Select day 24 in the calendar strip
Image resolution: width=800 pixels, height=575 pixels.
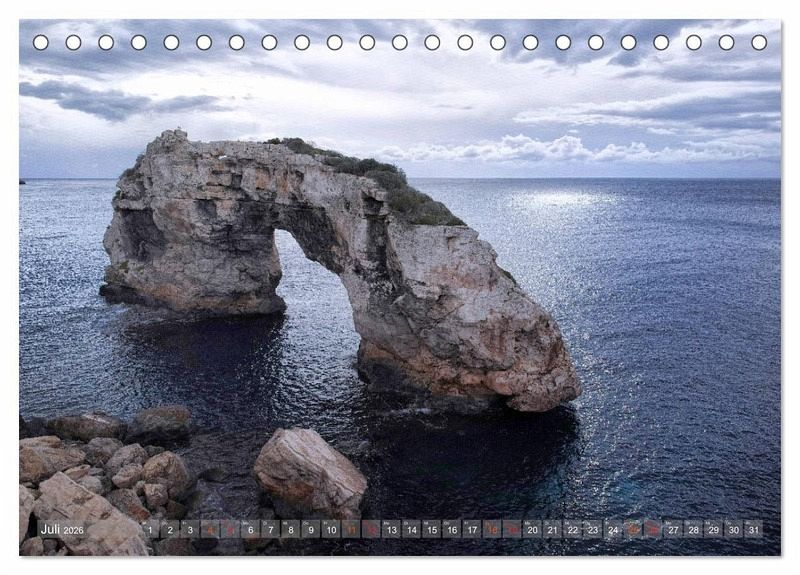[613, 529]
